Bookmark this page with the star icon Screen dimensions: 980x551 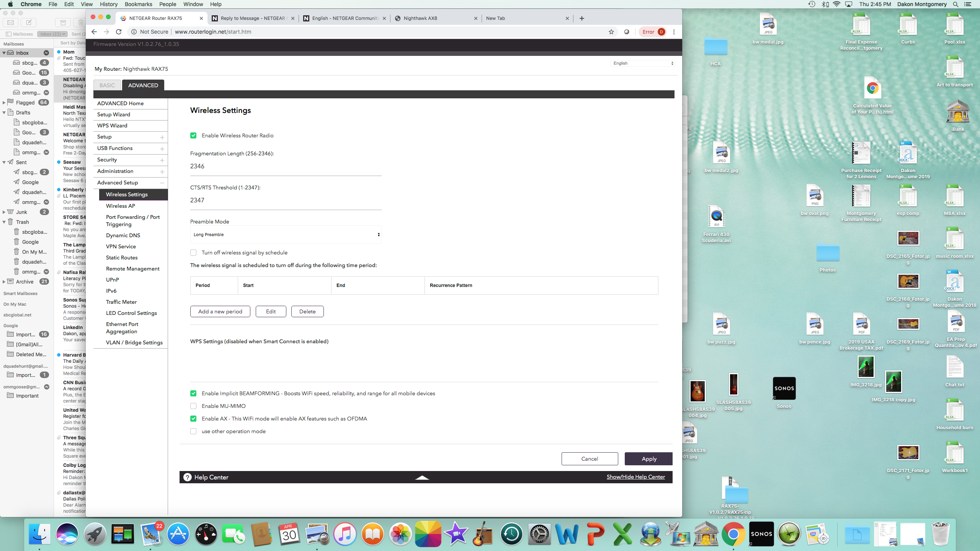coord(611,32)
